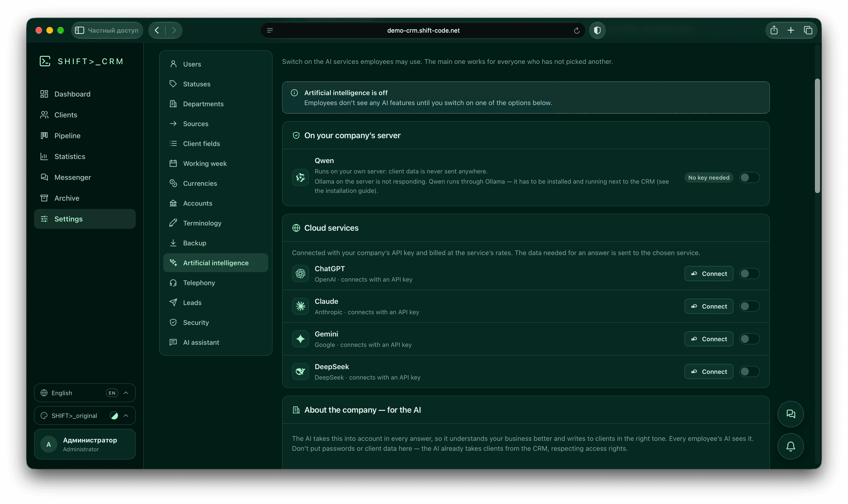This screenshot has height=504, width=848.
Task: Click Connect button for ChatGPT
Action: click(708, 273)
